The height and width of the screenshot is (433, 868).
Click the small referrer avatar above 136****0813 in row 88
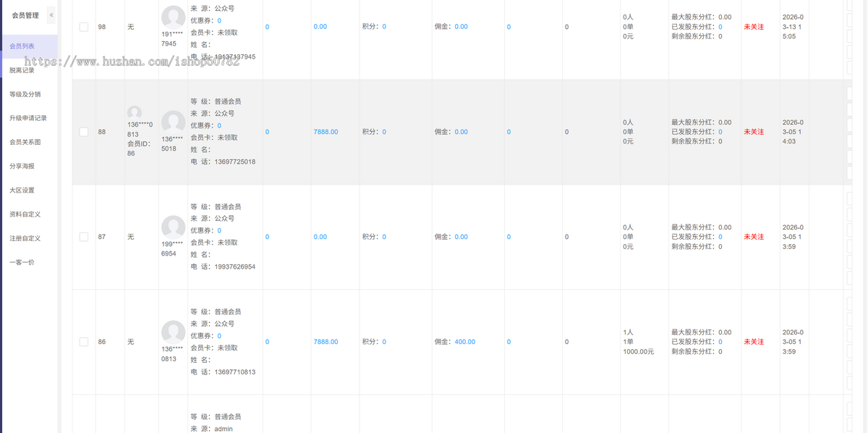tap(135, 112)
